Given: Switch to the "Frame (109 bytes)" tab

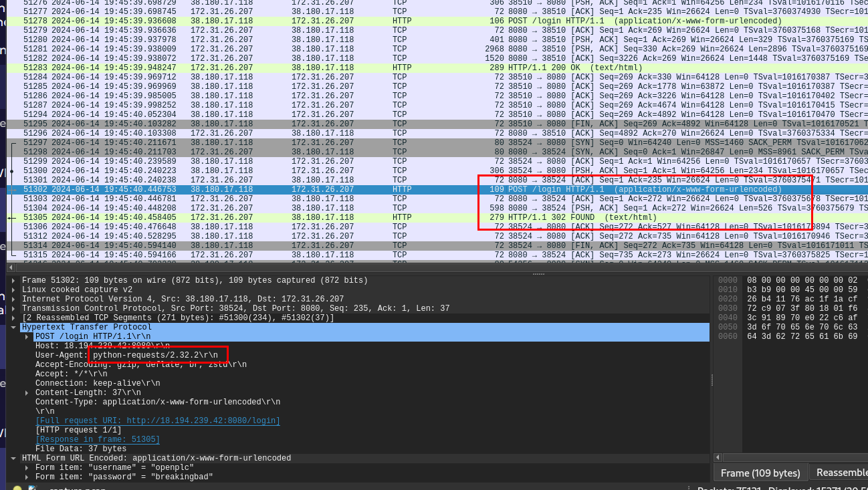Looking at the screenshot, I should (x=760, y=472).
